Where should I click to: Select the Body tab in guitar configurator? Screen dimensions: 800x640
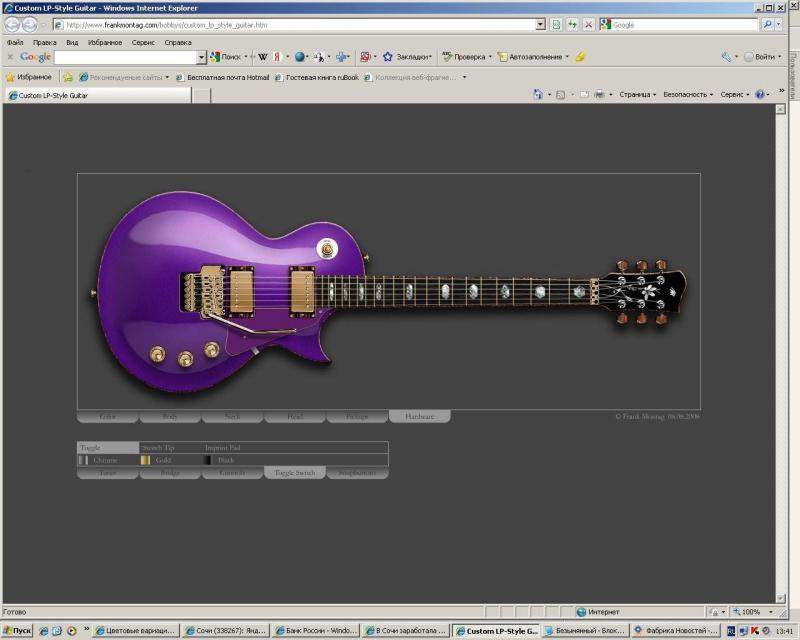[x=169, y=416]
